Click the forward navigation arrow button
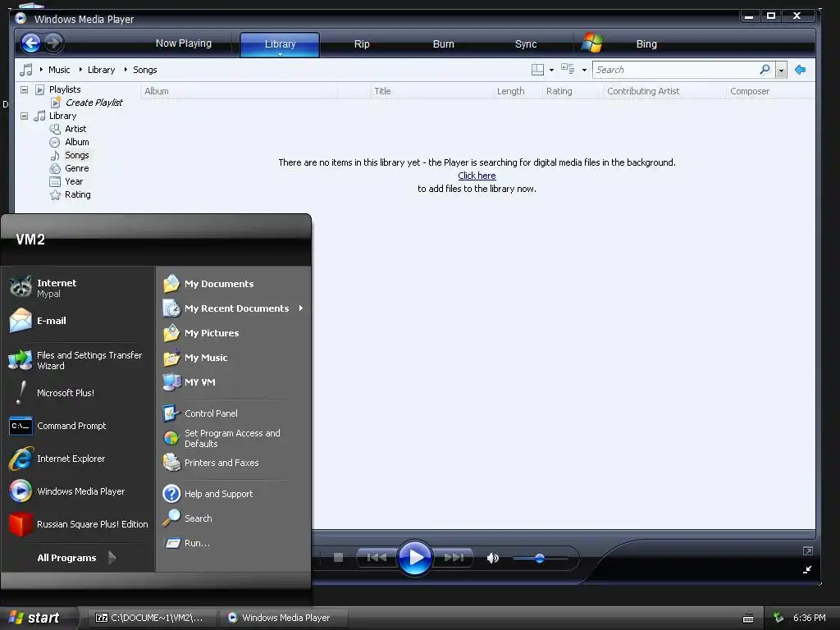The height and width of the screenshot is (630, 840). [x=53, y=43]
